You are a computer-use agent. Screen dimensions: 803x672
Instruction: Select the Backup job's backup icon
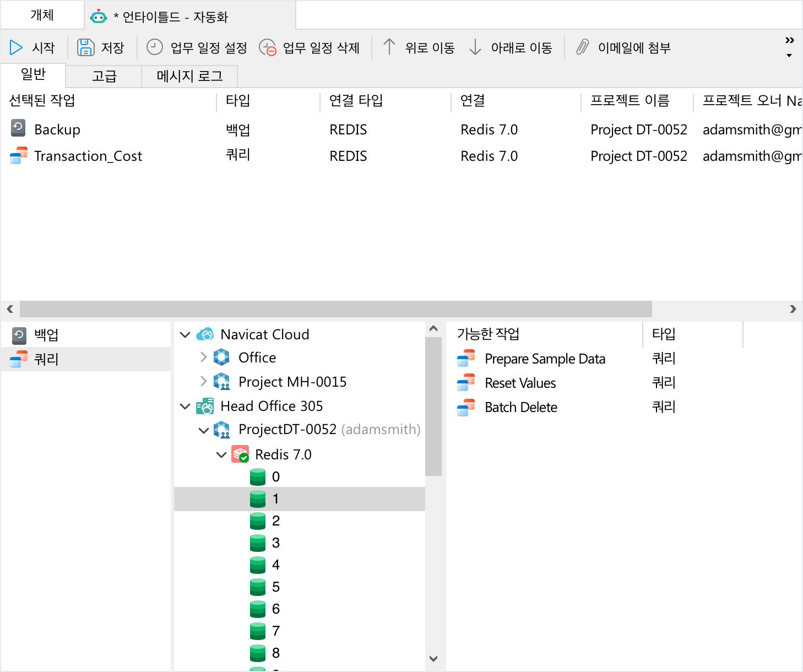click(17, 129)
